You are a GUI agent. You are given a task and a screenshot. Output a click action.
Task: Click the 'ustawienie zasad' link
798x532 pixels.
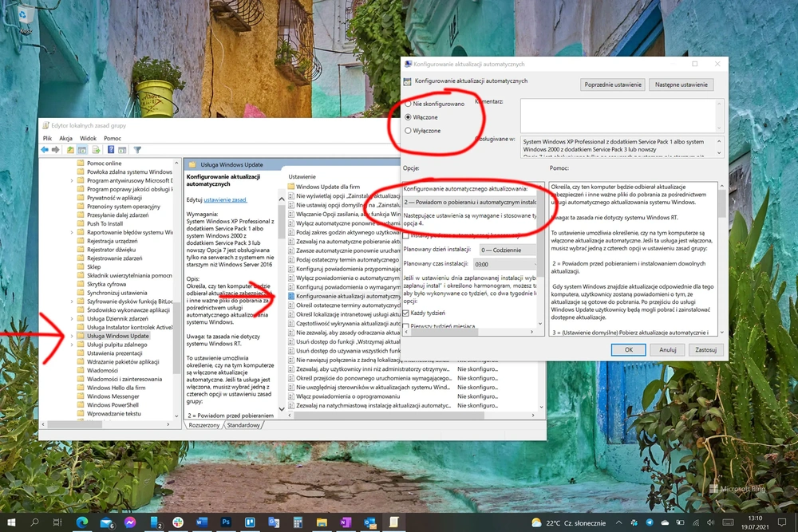coord(225,200)
